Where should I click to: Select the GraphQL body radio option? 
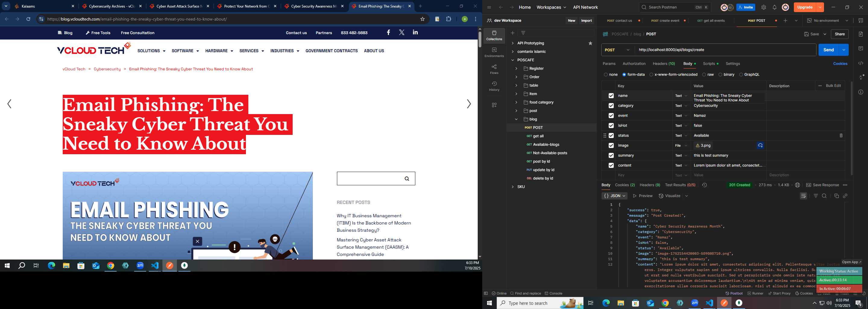741,75
